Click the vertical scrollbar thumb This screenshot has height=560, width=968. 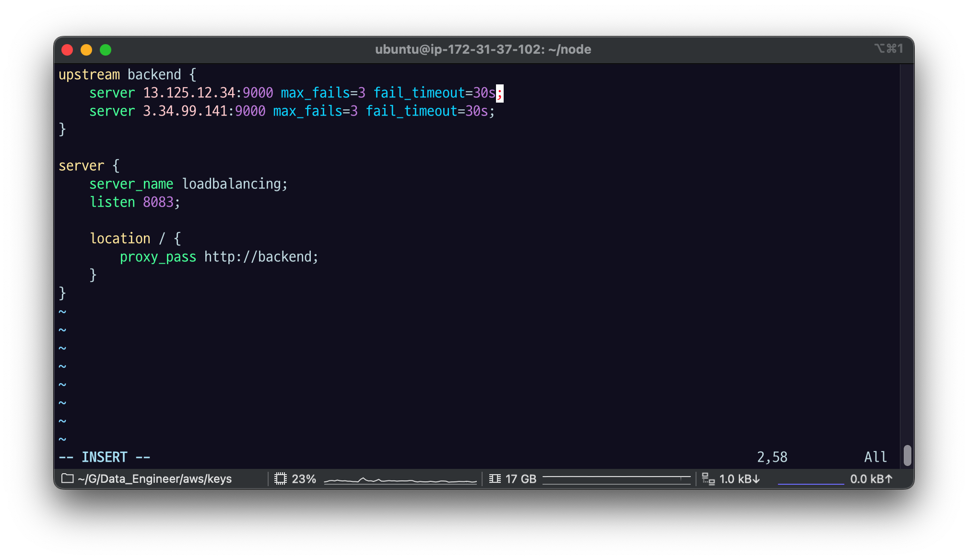(907, 455)
